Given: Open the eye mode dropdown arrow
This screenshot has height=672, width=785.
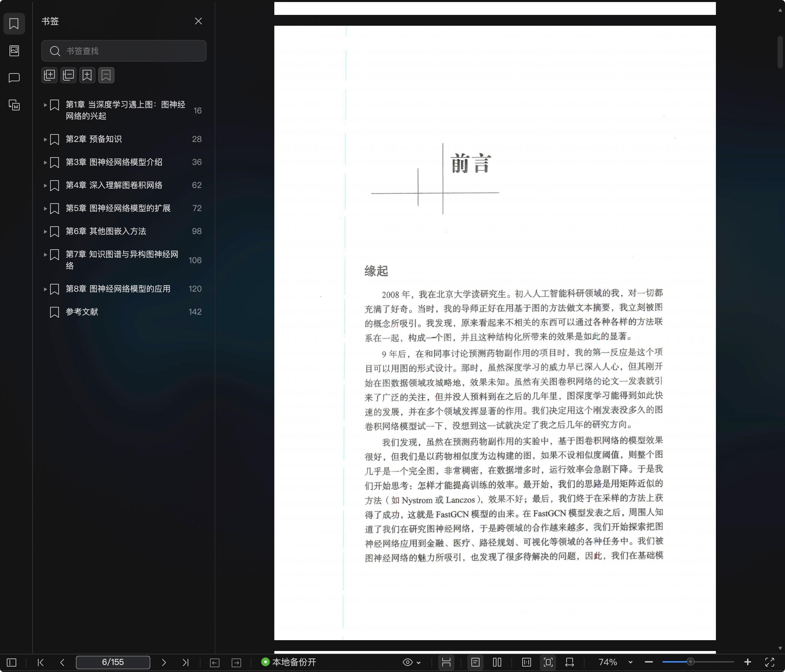Looking at the screenshot, I should click(419, 663).
